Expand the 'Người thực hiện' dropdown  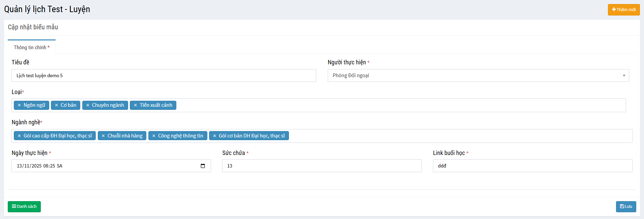[478, 75]
